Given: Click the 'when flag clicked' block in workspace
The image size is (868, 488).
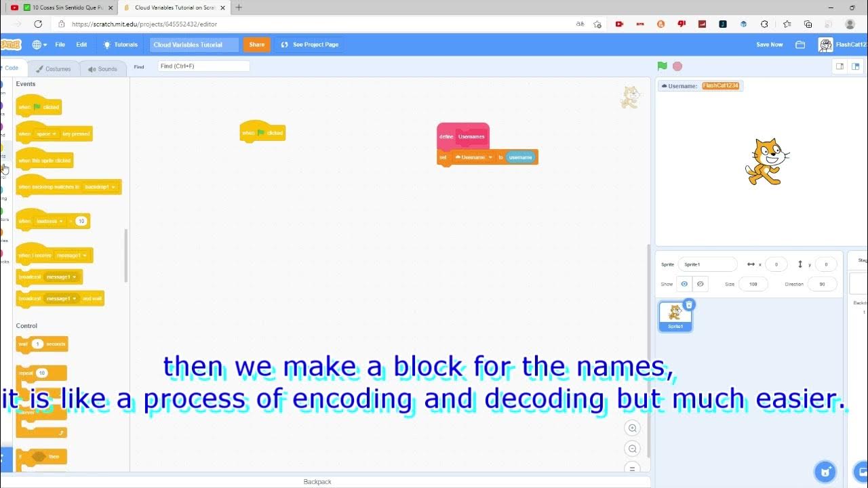Looking at the screenshot, I should point(262,132).
